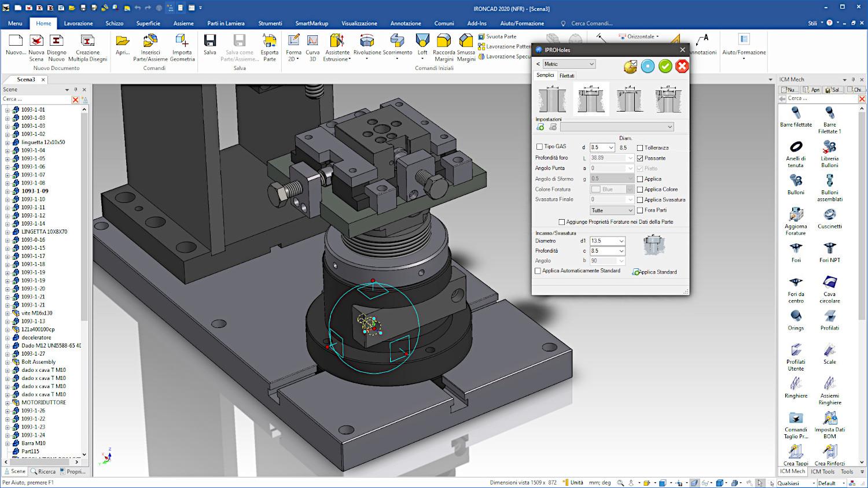Viewport: 868px width, 488px height.
Task: Cancel IPROHoles with red X icon
Action: [682, 66]
